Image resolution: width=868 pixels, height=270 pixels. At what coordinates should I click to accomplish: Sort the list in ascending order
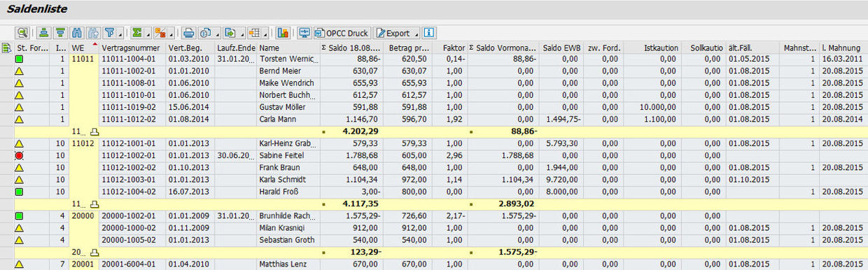[x=43, y=33]
